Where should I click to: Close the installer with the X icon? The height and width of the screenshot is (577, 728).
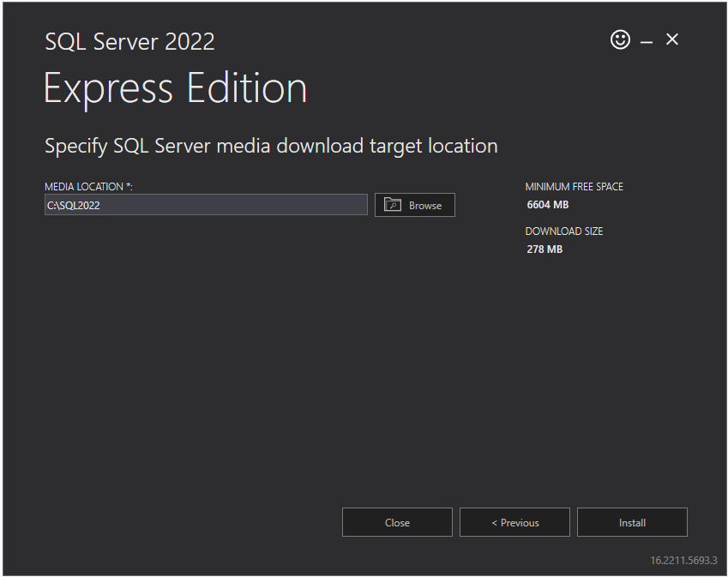coord(672,39)
